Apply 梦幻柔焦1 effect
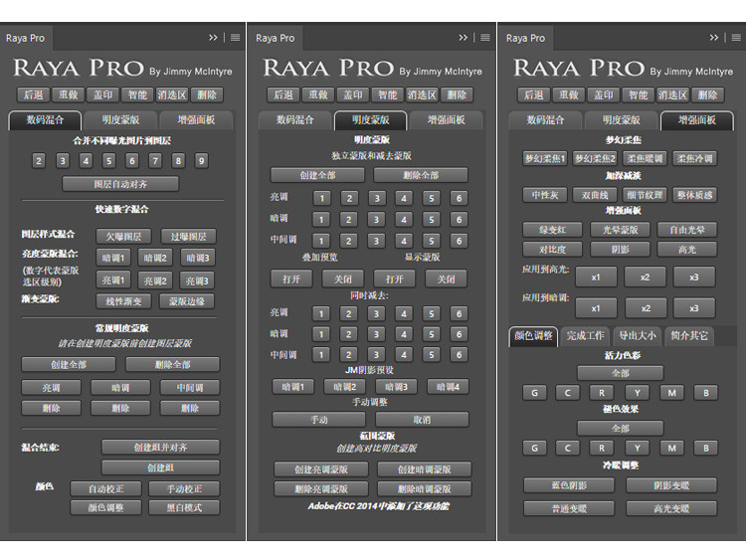The image size is (746, 560). [545, 158]
